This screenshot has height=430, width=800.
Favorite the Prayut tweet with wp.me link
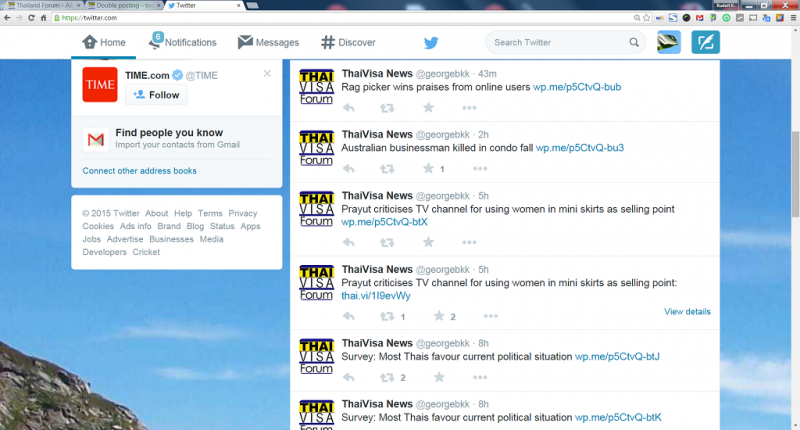coord(429,242)
